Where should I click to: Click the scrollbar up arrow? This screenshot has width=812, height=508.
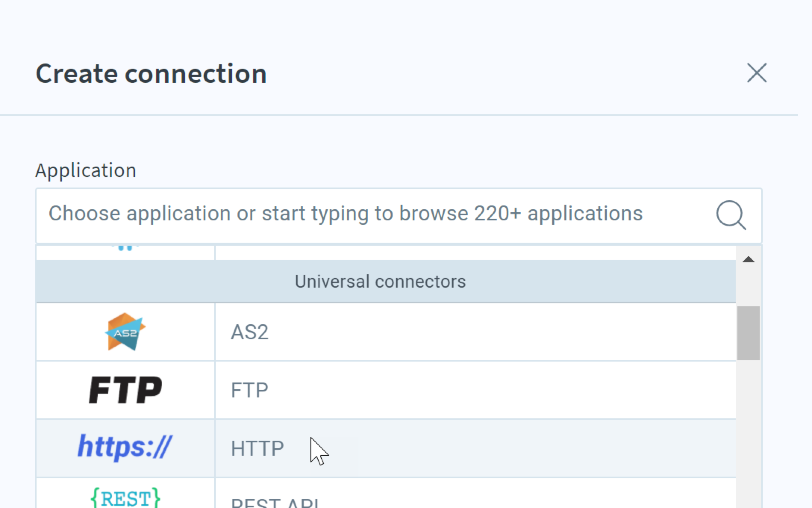749,260
